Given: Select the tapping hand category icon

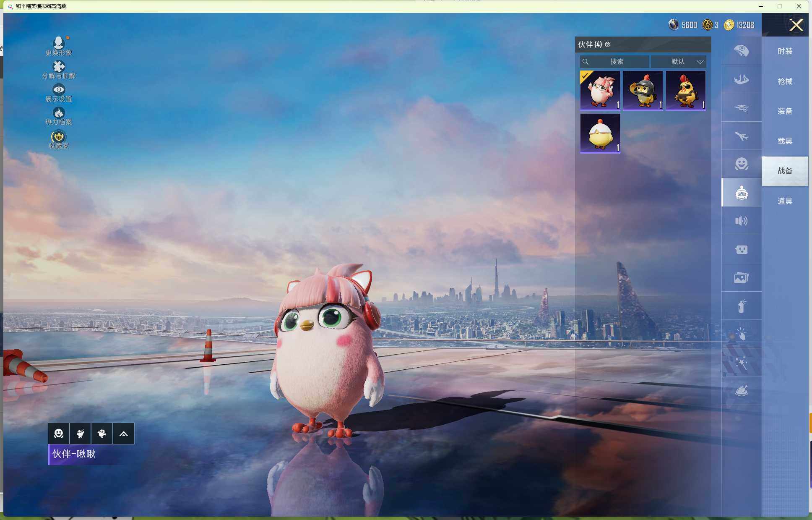Looking at the screenshot, I should point(742,334).
